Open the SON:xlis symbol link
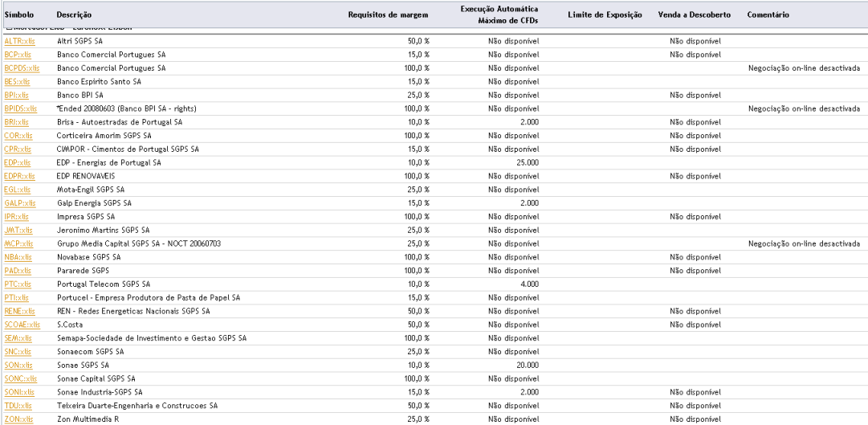Screen dimensions: 868x425 click(18, 366)
